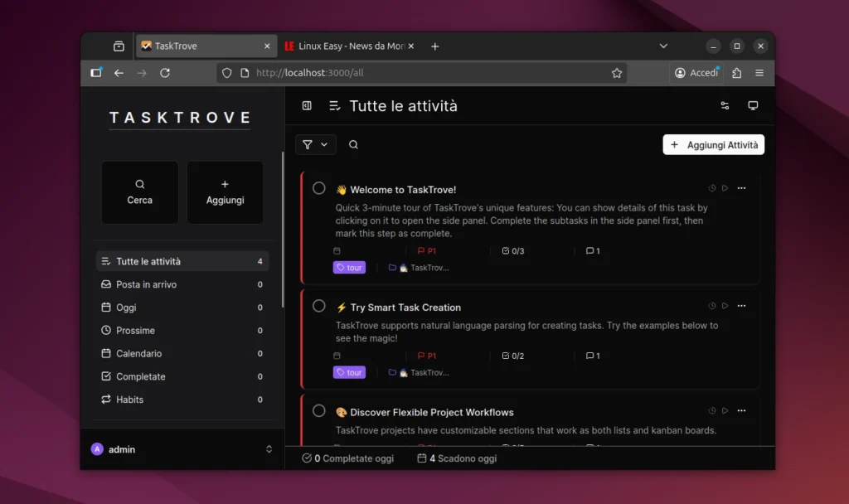Open sort options via the list icon beside the title

334,106
